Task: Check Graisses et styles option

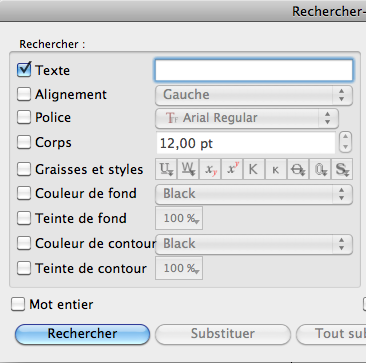Action: click(x=24, y=169)
